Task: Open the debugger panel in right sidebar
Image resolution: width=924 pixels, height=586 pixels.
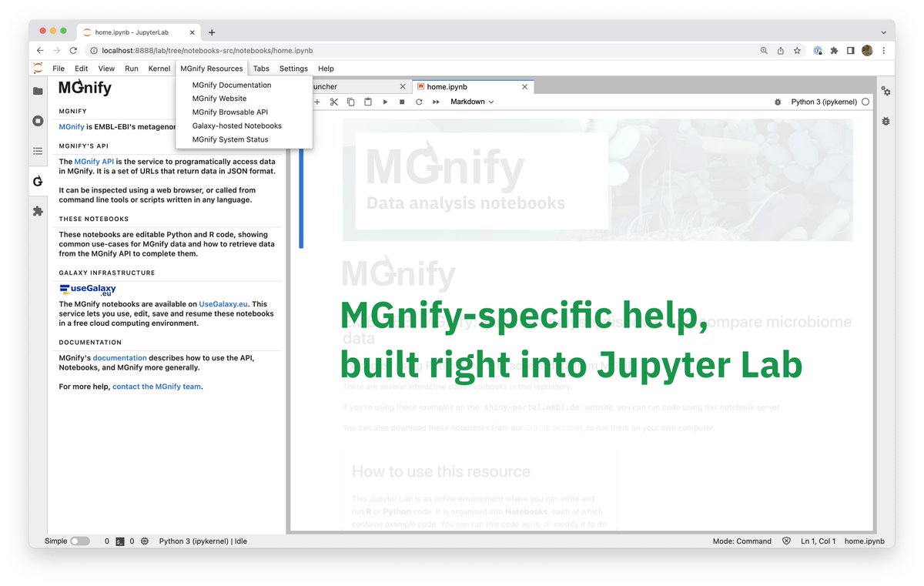Action: (x=885, y=121)
